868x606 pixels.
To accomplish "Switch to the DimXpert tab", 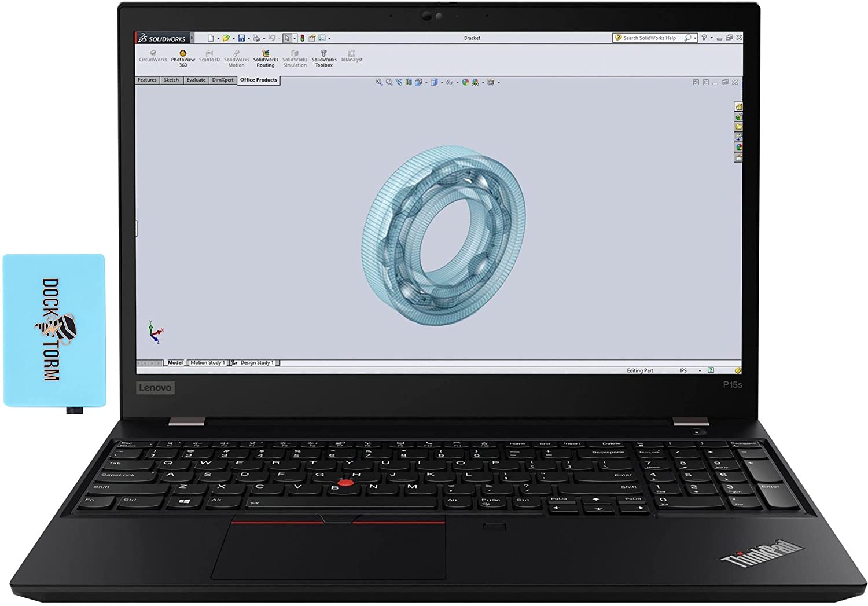I will [223, 80].
